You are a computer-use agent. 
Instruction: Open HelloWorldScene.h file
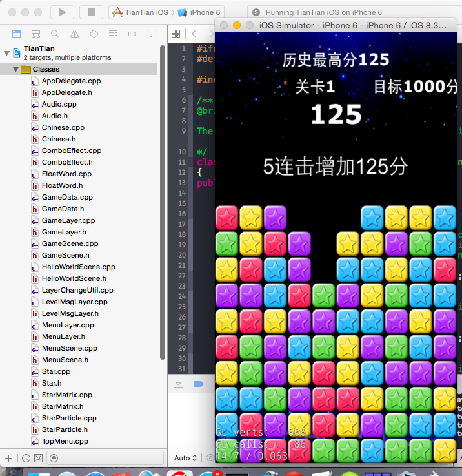(x=74, y=278)
